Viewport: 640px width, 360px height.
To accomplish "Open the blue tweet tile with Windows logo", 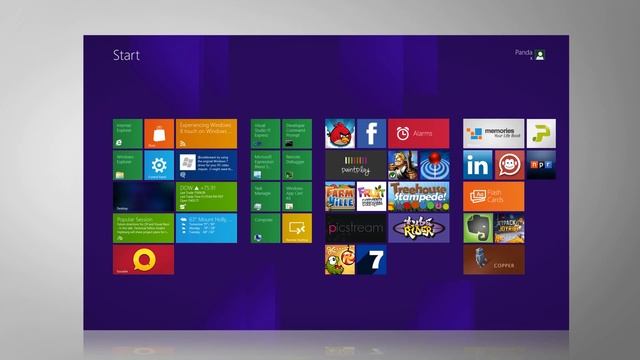I will point(206,165).
